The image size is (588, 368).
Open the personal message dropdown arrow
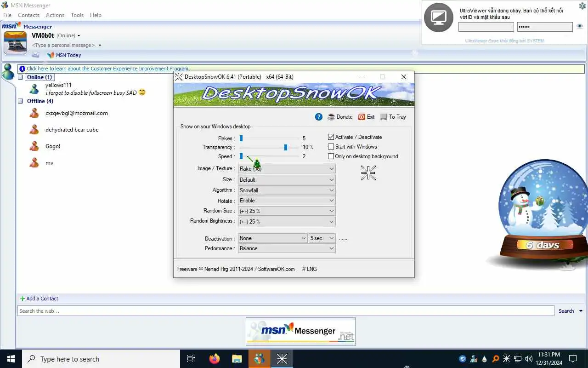click(100, 46)
